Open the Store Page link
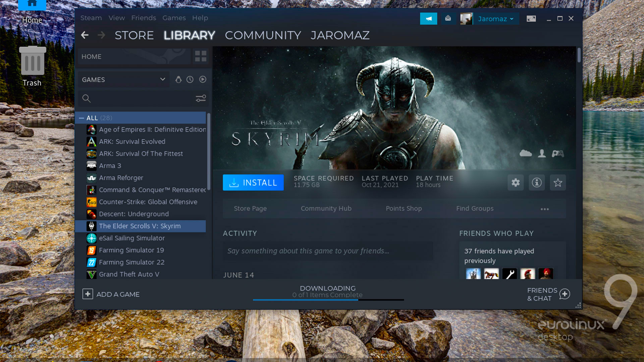The image size is (644, 362). click(x=250, y=208)
